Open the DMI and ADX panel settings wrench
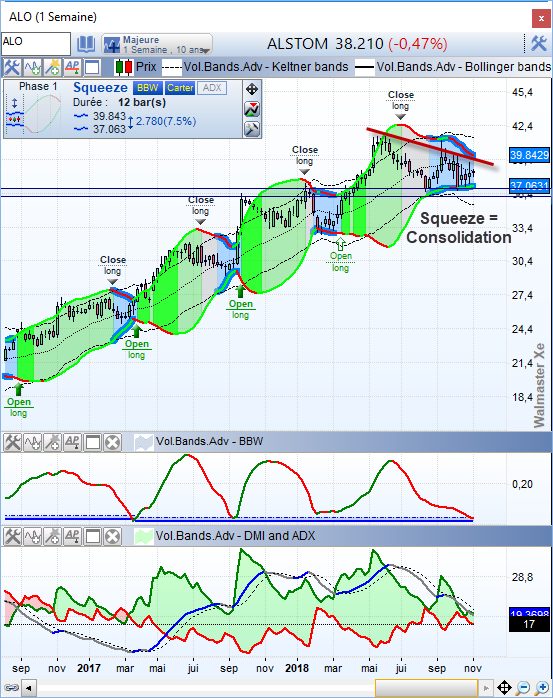 tap(12, 536)
